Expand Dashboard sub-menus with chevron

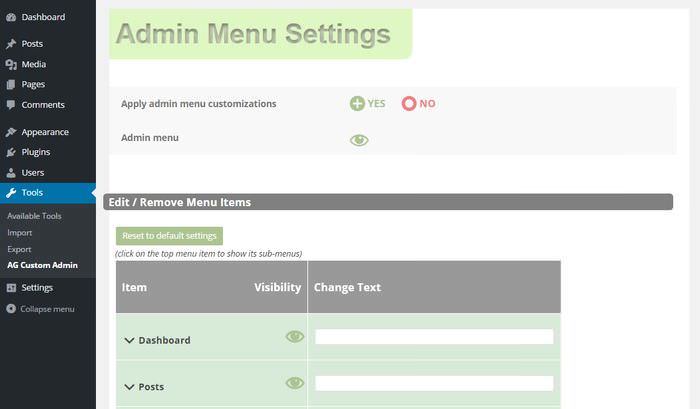pyautogui.click(x=129, y=341)
